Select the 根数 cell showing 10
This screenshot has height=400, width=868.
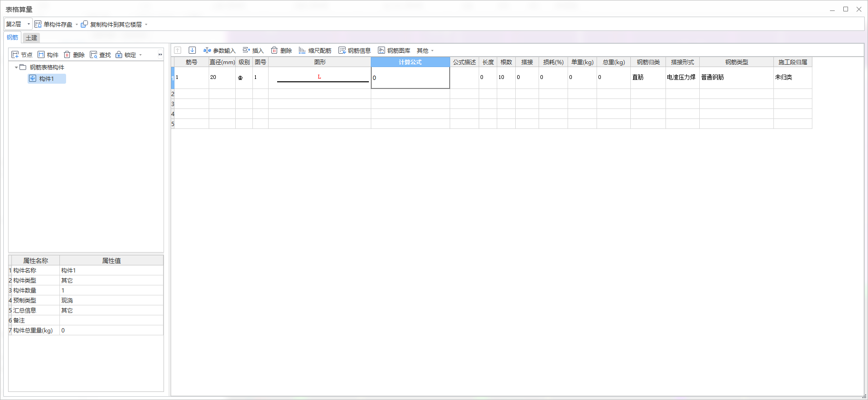point(506,78)
